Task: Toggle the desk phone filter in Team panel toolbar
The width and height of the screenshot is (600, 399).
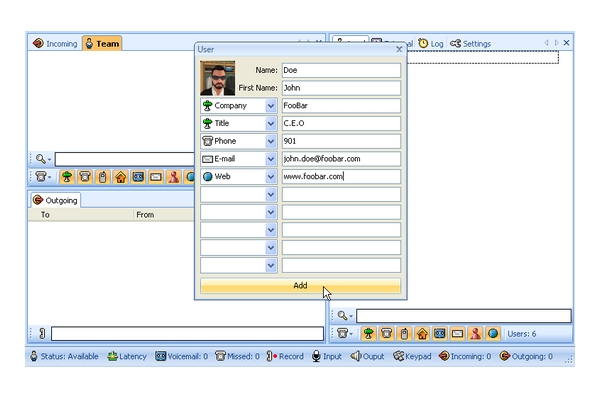Action: click(x=85, y=177)
